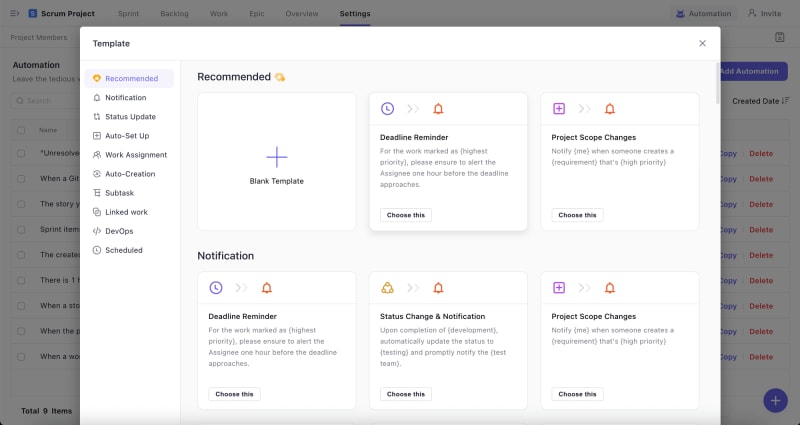Go to the Work tab
Image resolution: width=800 pixels, height=425 pixels.
point(219,14)
